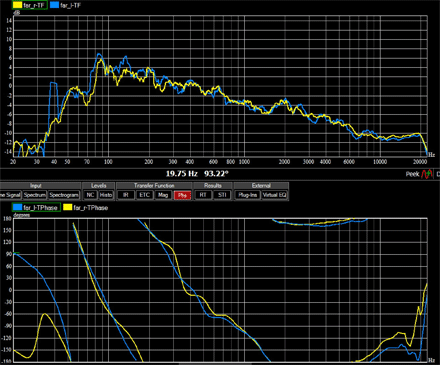Open the RT results view
The width and height of the screenshot is (440, 365).
(203, 195)
